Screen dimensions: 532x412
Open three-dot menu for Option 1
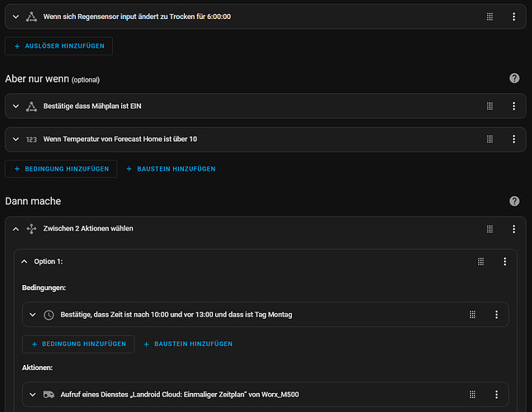click(505, 261)
